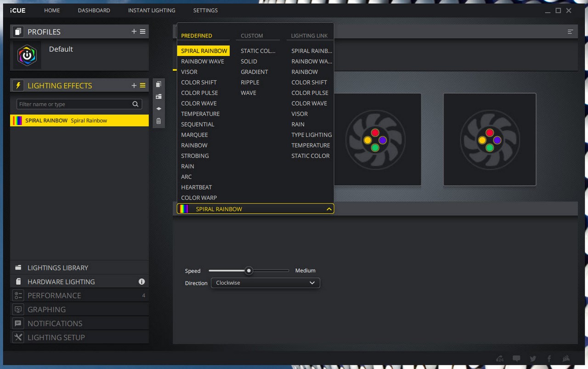Click the Lighting Effects lightning bolt icon
The image size is (588, 369).
click(18, 85)
